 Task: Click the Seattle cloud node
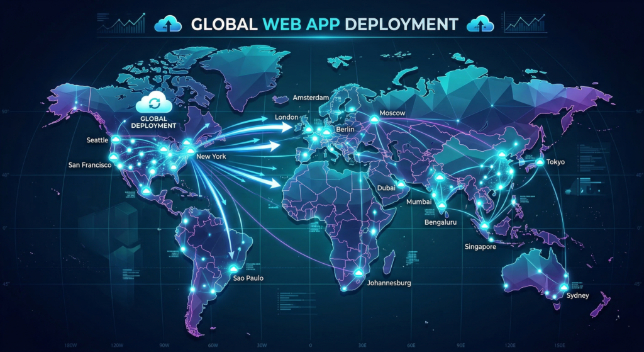pyautogui.click(x=116, y=140)
